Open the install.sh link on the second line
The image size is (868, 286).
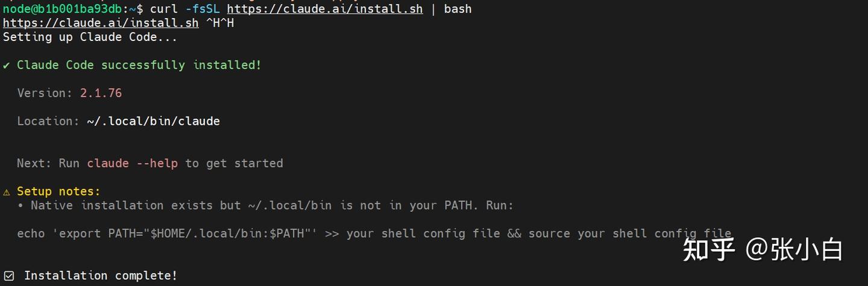click(x=101, y=23)
